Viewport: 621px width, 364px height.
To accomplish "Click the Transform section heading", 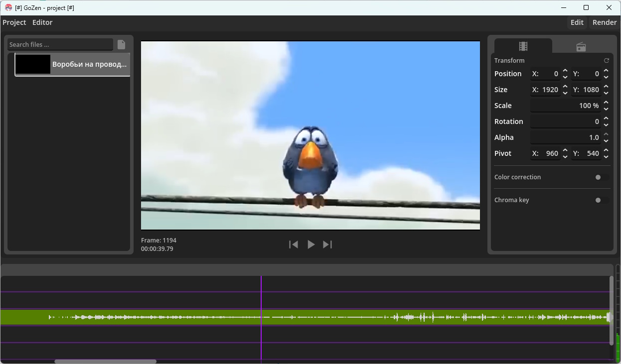I will click(x=509, y=61).
